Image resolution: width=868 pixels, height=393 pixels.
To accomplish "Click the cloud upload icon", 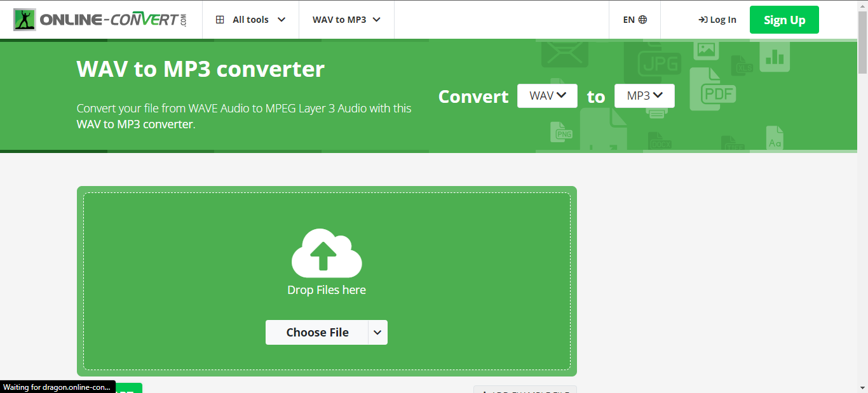I will pos(327,253).
